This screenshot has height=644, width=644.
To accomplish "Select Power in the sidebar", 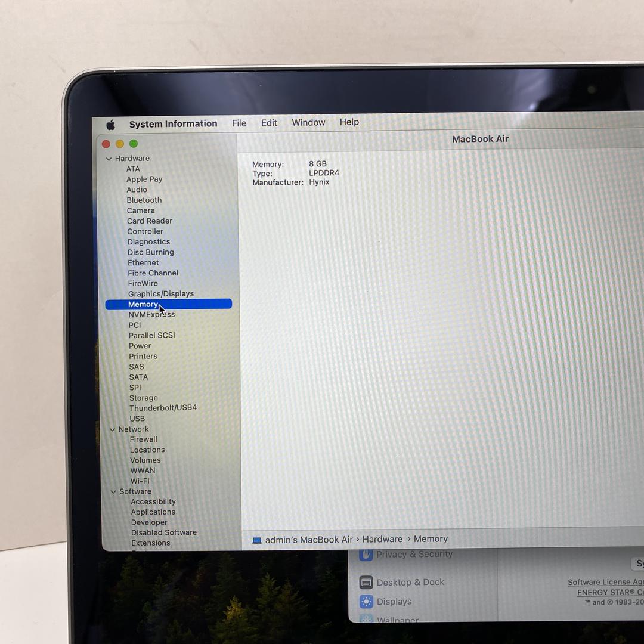I will (140, 346).
